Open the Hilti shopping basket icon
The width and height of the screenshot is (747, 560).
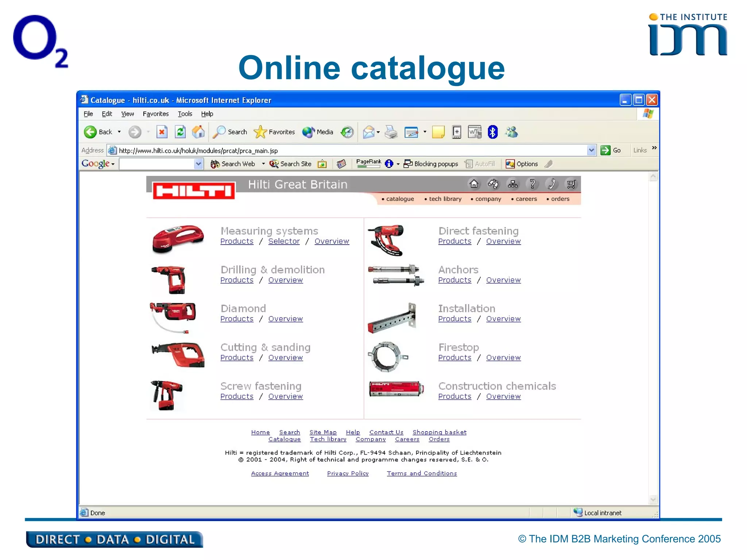point(571,184)
